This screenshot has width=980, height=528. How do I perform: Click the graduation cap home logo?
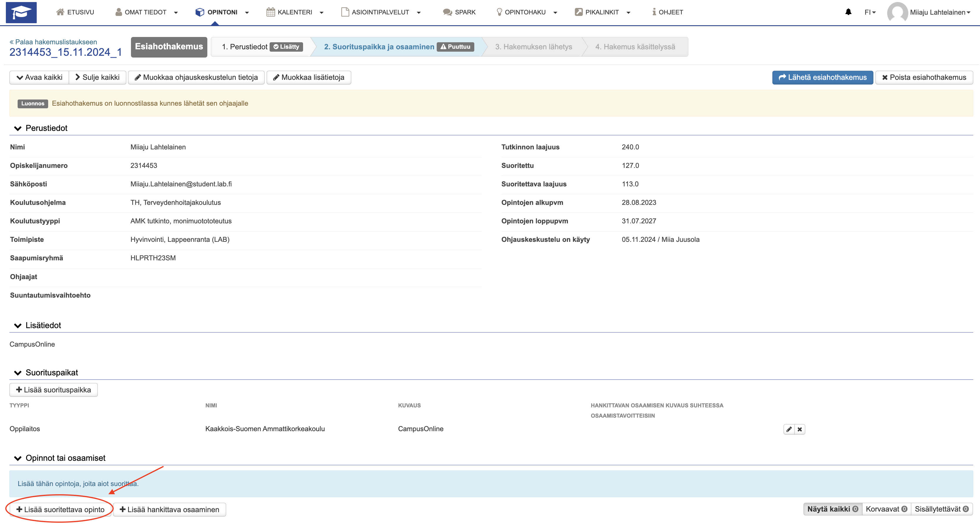pyautogui.click(x=21, y=12)
